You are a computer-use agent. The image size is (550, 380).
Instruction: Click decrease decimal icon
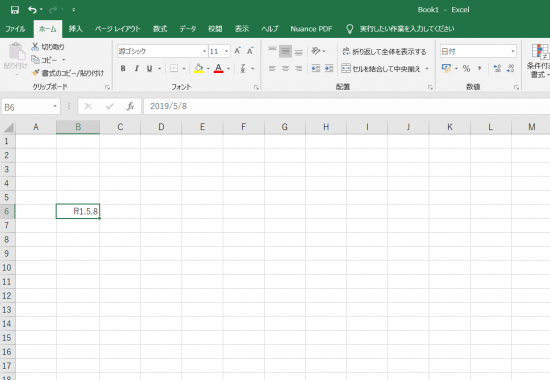[x=510, y=68]
